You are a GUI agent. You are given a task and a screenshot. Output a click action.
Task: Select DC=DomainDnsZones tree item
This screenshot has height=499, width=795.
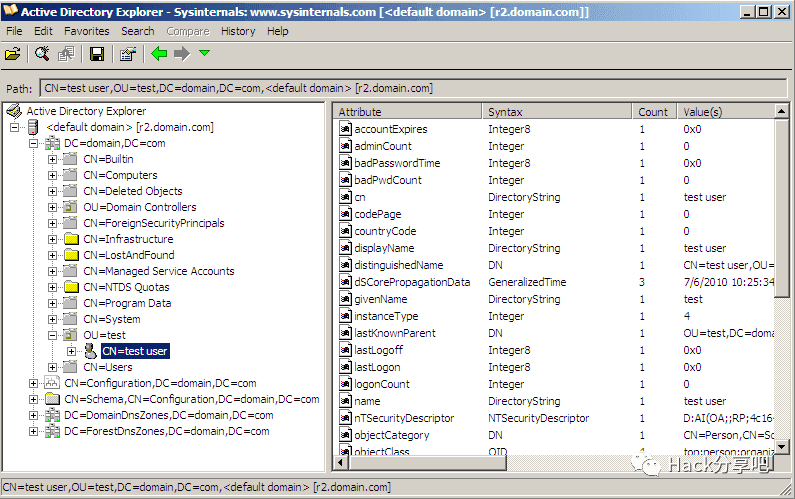(x=168, y=415)
